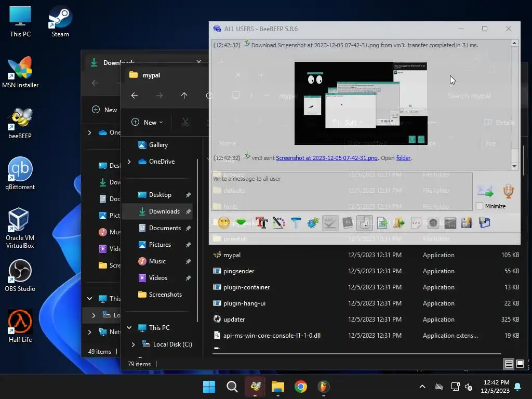The image size is (532, 399).
Task: Click the blue funnel filter icon
Action: tap(296, 223)
